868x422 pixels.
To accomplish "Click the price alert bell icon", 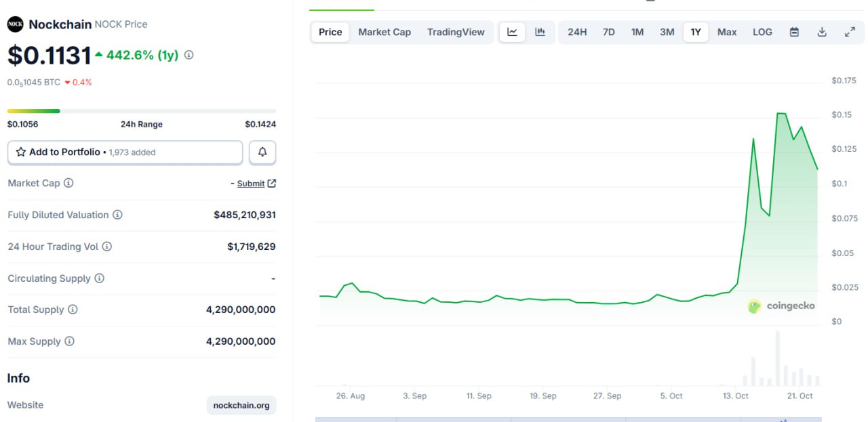I will pos(262,152).
